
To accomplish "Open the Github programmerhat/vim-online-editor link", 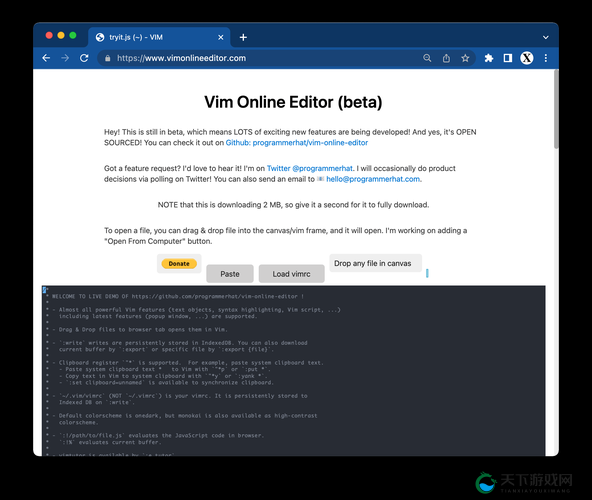I will (297, 143).
